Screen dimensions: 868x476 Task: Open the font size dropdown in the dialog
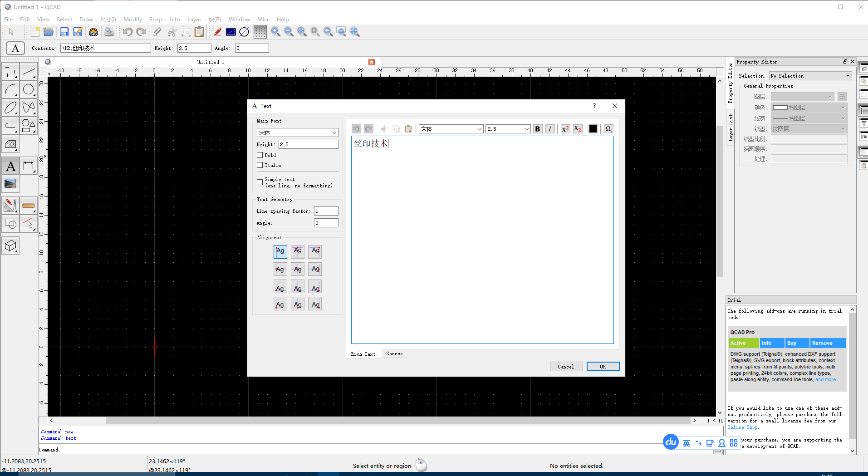pos(507,128)
